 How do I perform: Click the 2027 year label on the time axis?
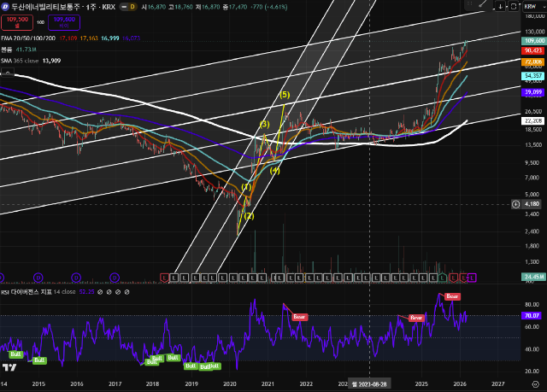(x=497, y=384)
